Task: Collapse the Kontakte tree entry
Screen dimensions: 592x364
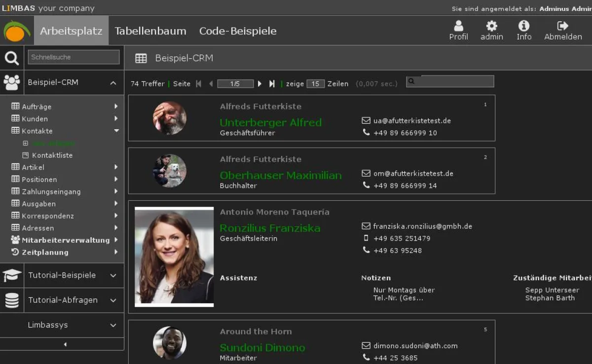Action: pyautogui.click(x=116, y=131)
